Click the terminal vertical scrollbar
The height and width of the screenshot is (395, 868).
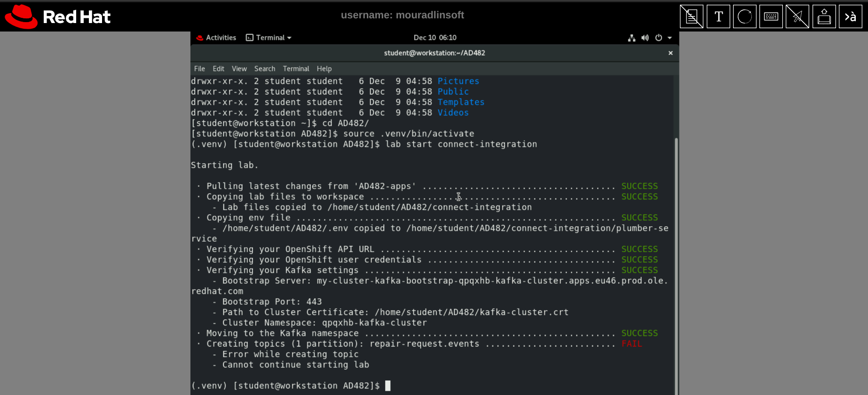point(676,263)
